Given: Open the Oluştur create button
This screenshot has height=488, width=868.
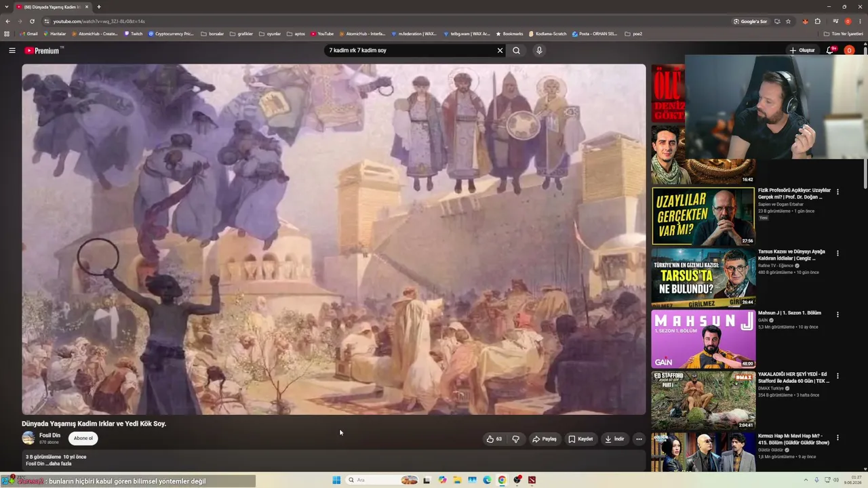Looking at the screenshot, I should [802, 50].
